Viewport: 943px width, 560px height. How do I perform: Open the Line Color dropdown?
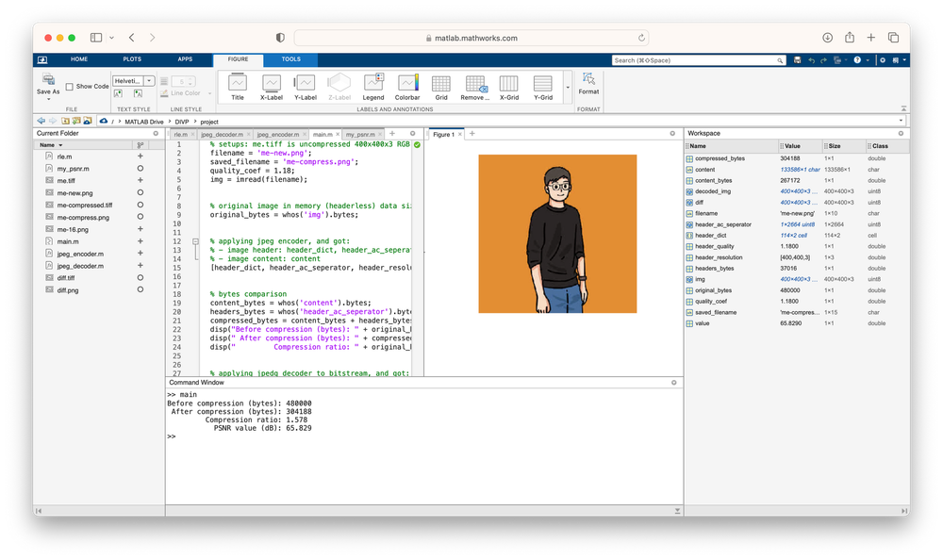[210, 92]
